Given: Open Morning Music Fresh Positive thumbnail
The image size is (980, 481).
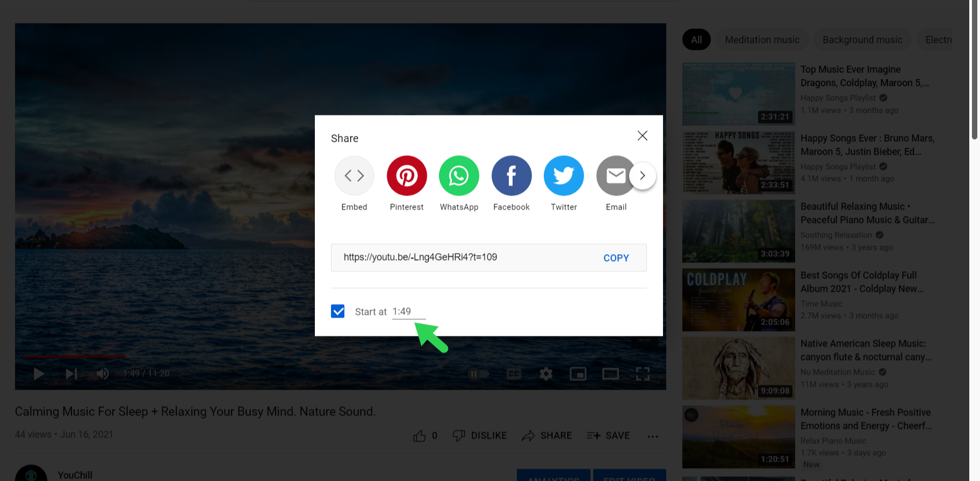Looking at the screenshot, I should coord(738,437).
